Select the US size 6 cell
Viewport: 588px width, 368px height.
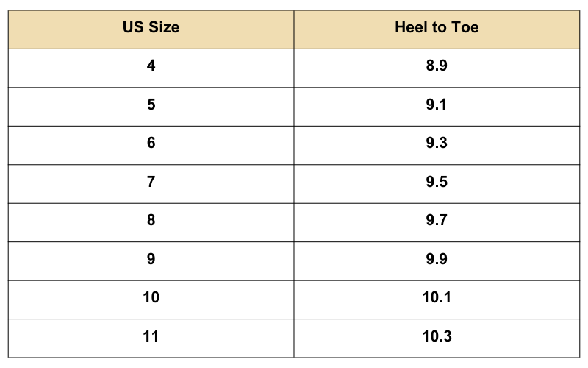151,143
